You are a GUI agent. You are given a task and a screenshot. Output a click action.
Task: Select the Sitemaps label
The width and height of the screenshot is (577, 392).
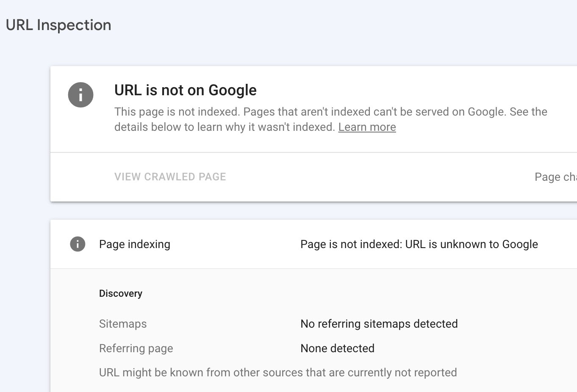(123, 324)
